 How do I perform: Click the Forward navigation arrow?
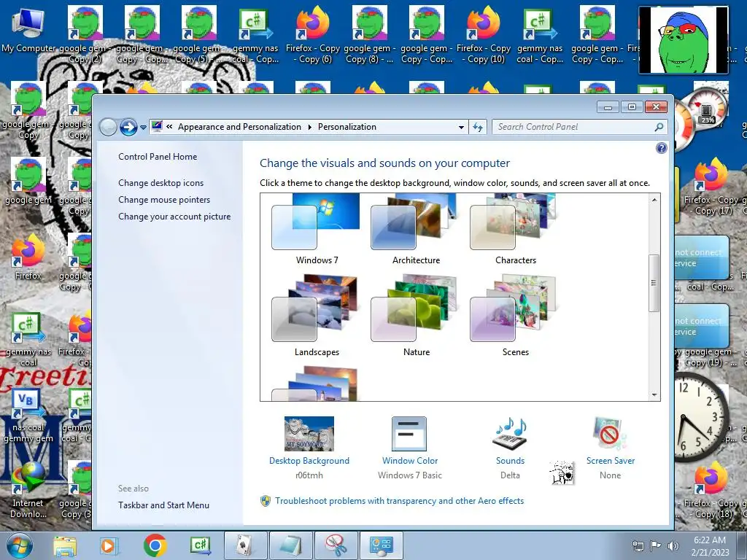(128, 127)
